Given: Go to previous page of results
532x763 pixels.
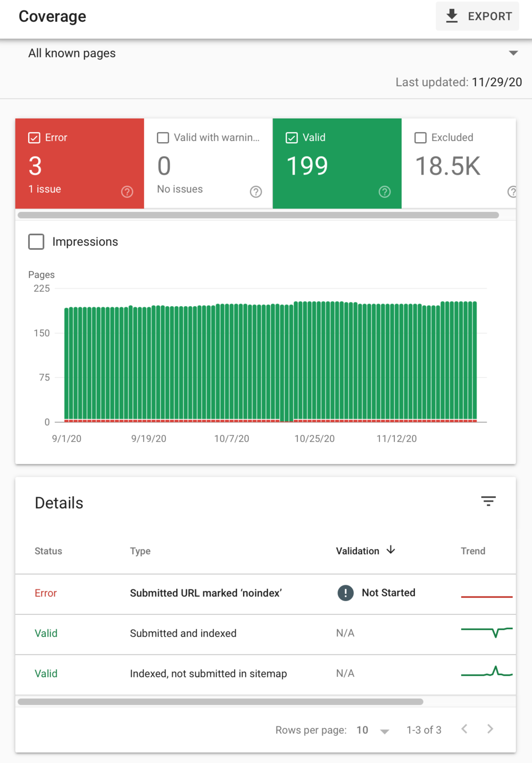Looking at the screenshot, I should click(x=464, y=729).
